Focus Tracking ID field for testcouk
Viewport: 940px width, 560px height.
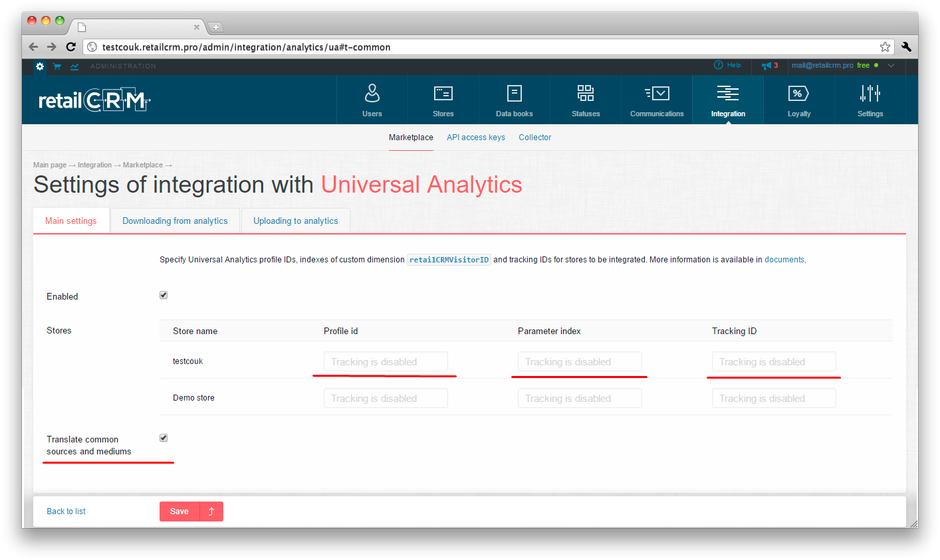774,361
